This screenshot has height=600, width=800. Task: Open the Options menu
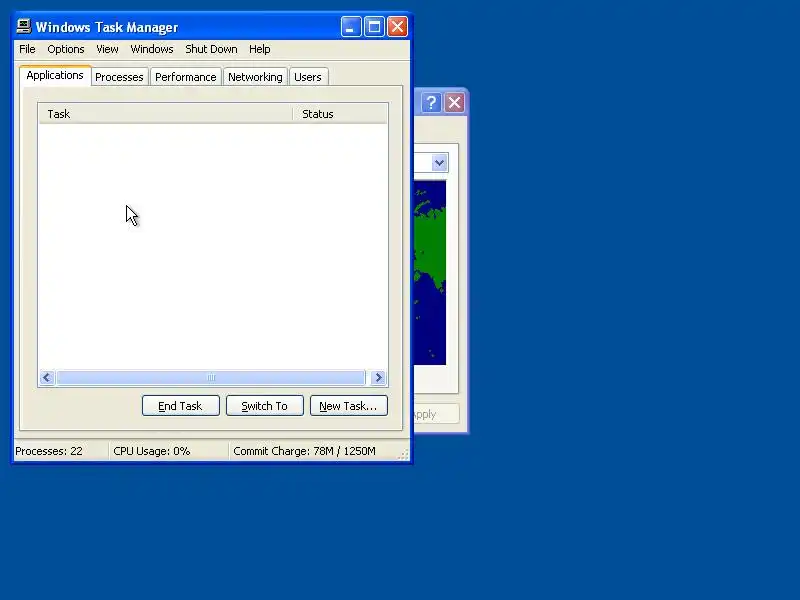[x=66, y=49]
